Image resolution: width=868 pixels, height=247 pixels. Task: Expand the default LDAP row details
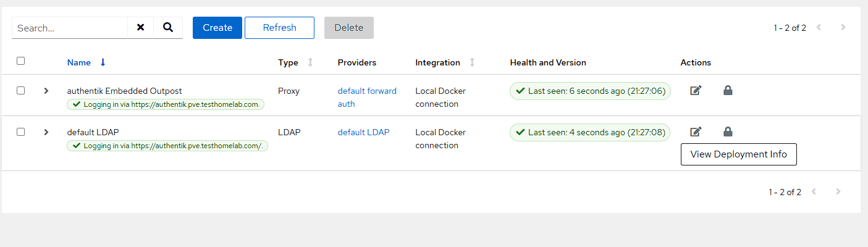point(46,132)
